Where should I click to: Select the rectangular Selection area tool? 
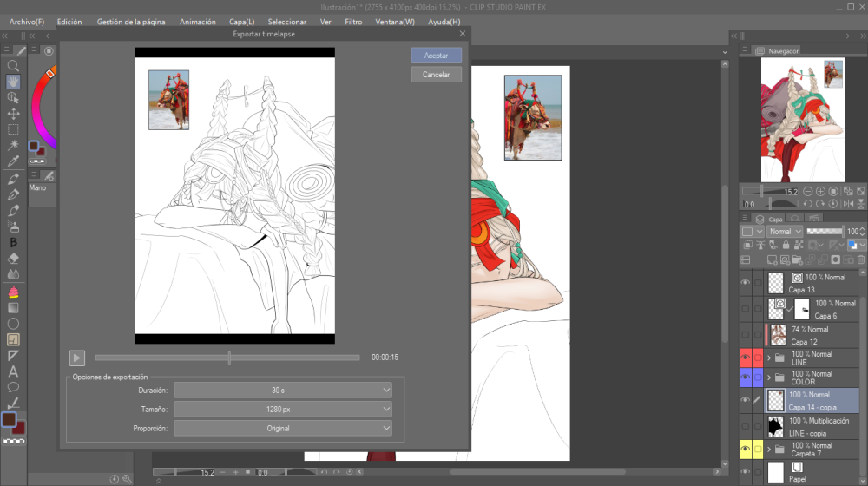[13, 129]
